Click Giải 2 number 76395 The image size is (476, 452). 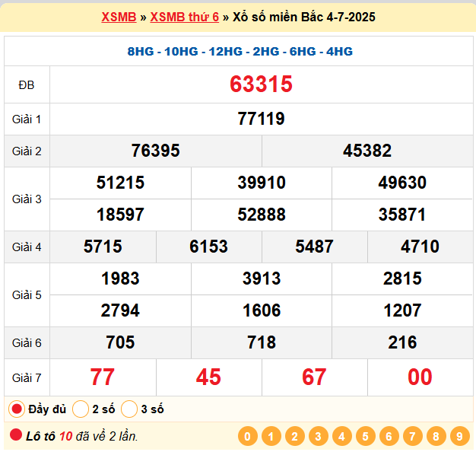click(155, 151)
